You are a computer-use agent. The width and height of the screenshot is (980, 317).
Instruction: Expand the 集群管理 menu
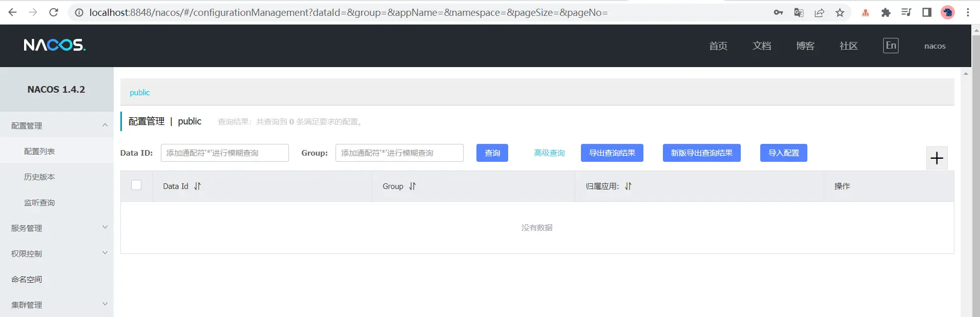(x=56, y=305)
